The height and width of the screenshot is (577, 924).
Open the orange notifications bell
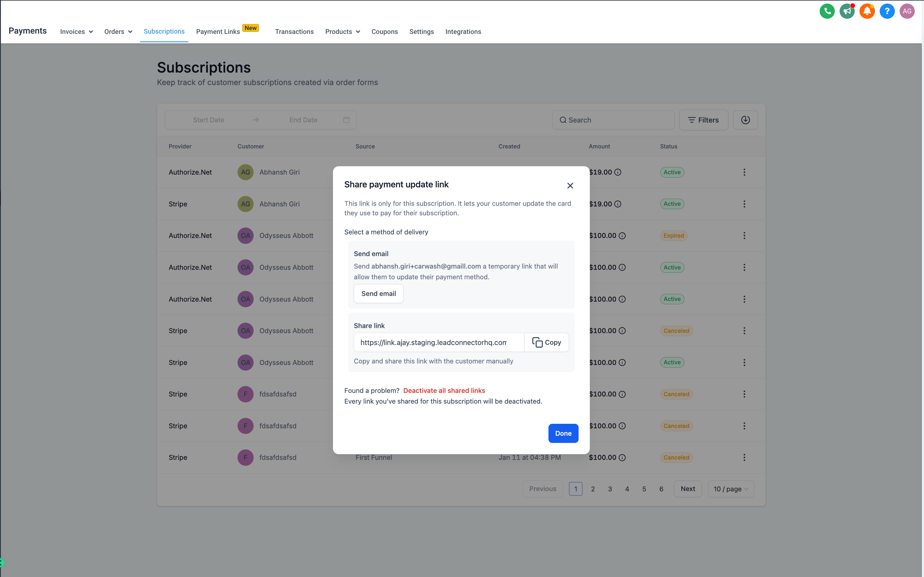[x=867, y=11]
